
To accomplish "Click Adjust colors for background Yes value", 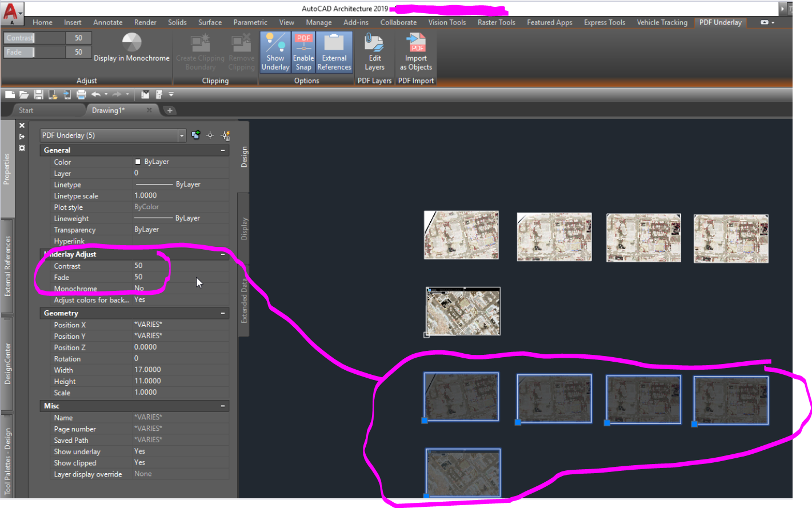I will 181,300.
